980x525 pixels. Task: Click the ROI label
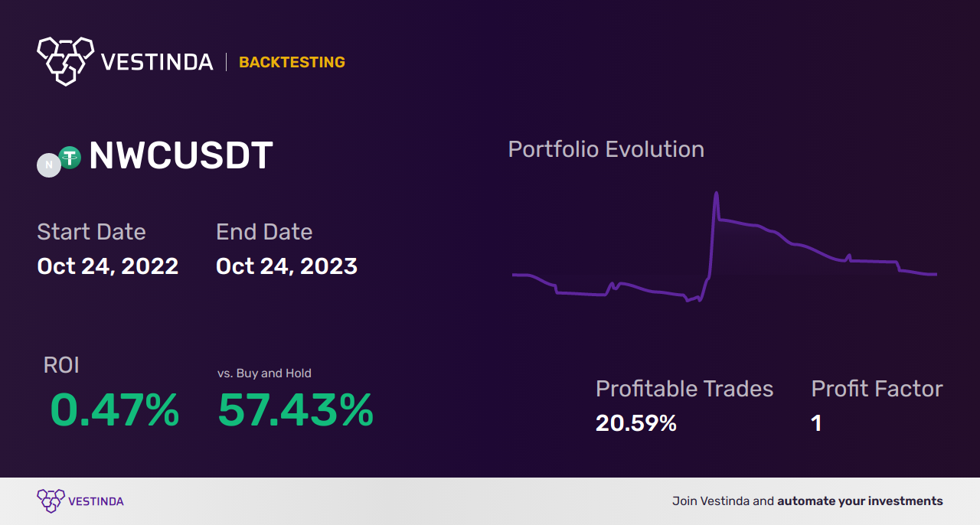(x=61, y=365)
